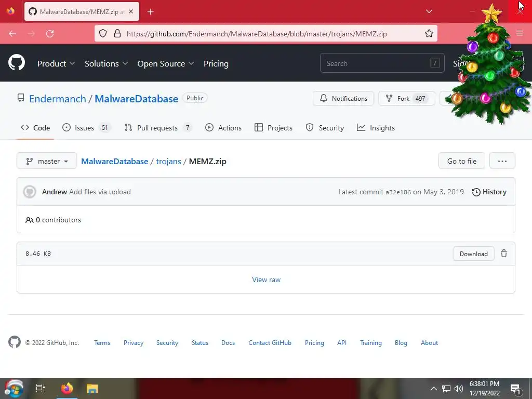Open footer API link
Image resolution: width=532 pixels, height=399 pixels.
coord(342,343)
